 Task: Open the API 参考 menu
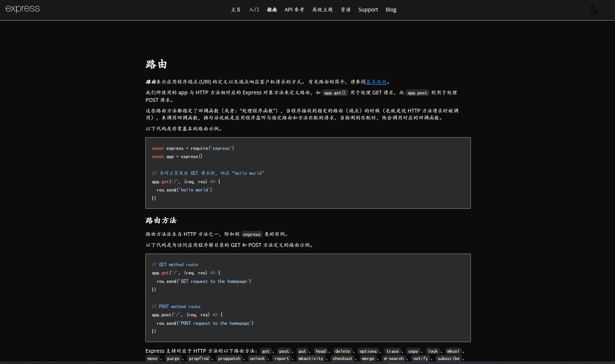[x=294, y=10]
